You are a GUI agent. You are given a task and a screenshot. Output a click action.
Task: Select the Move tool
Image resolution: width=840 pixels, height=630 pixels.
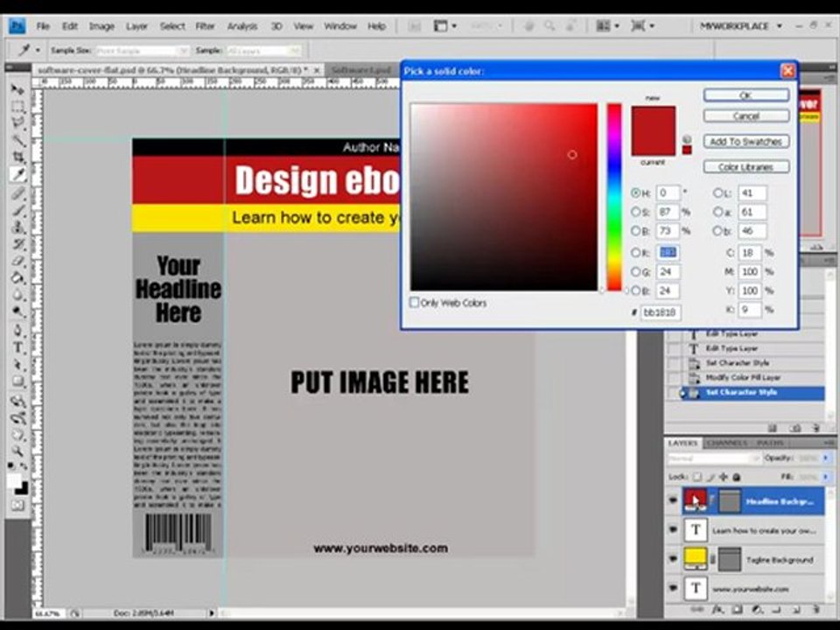pyautogui.click(x=17, y=89)
